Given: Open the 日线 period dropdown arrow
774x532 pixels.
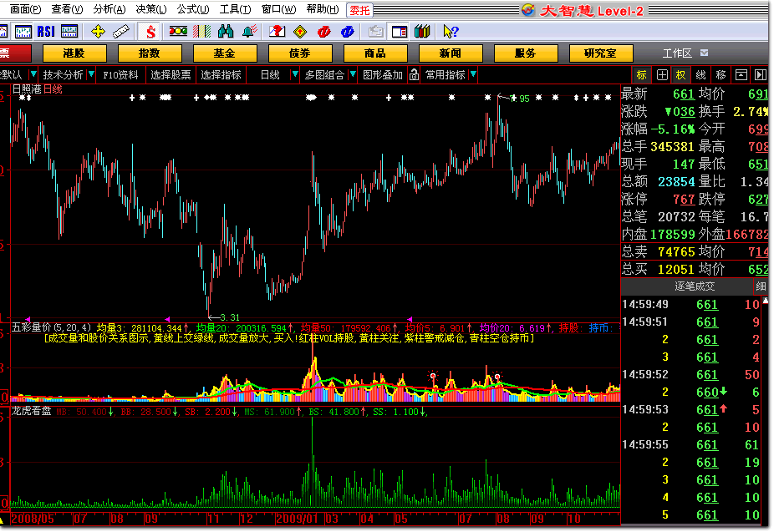Looking at the screenshot, I should click(x=295, y=74).
